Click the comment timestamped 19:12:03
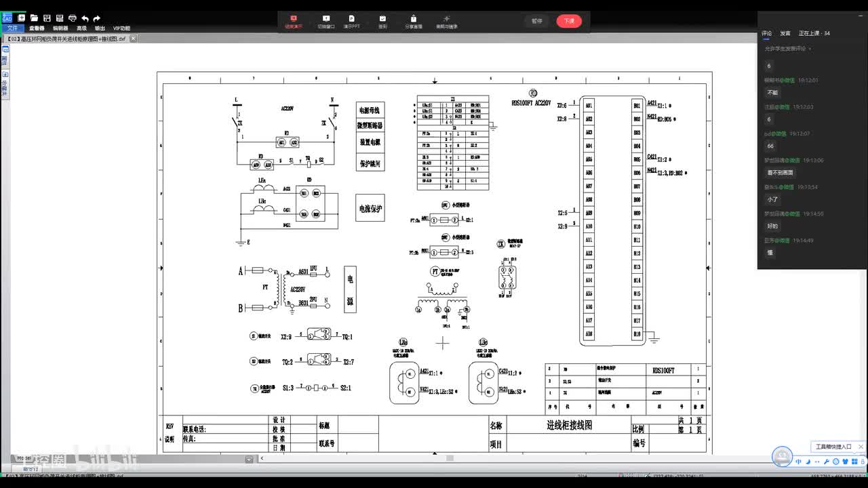 point(789,107)
